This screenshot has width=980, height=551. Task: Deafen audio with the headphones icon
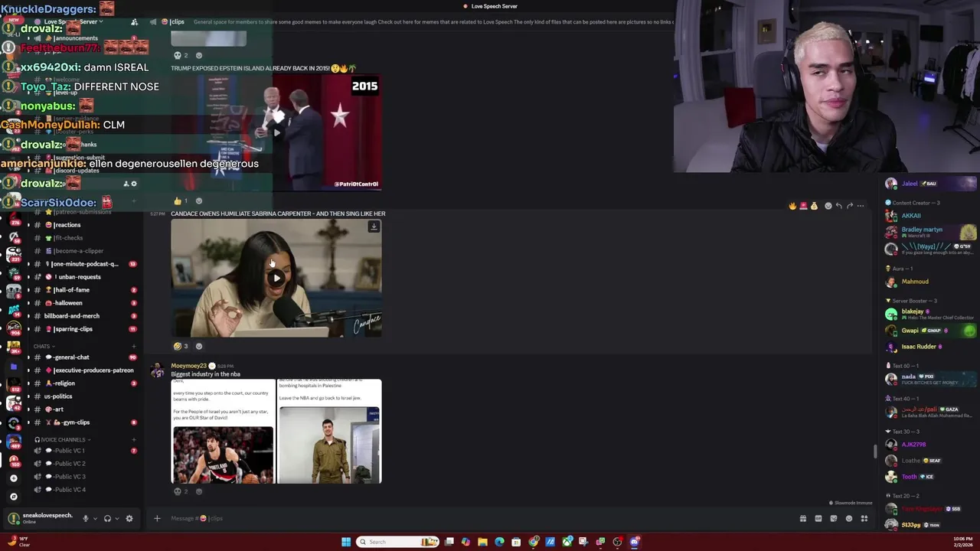tap(107, 518)
